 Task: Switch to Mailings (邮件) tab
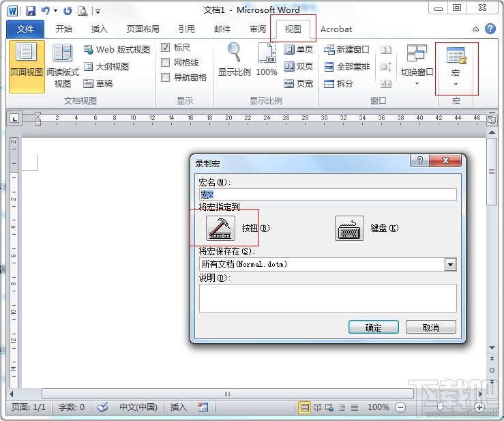pos(222,29)
